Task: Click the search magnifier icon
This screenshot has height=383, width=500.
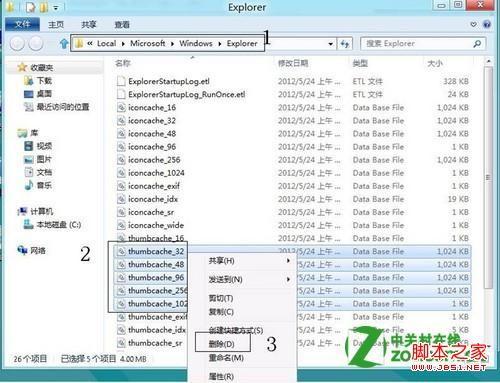Action: [x=477, y=44]
